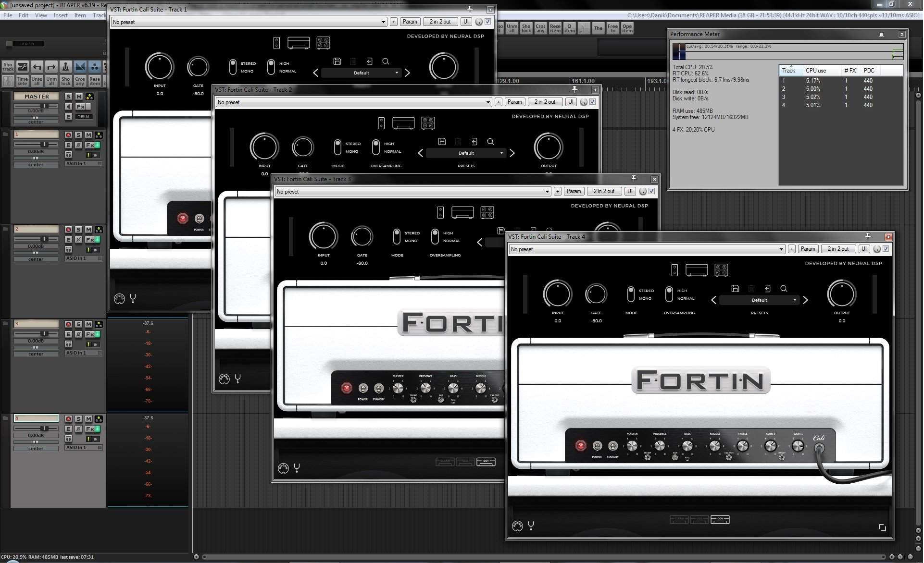Click the UI button in Track 2 FX window
Screen dimensions: 924x563
571,102
